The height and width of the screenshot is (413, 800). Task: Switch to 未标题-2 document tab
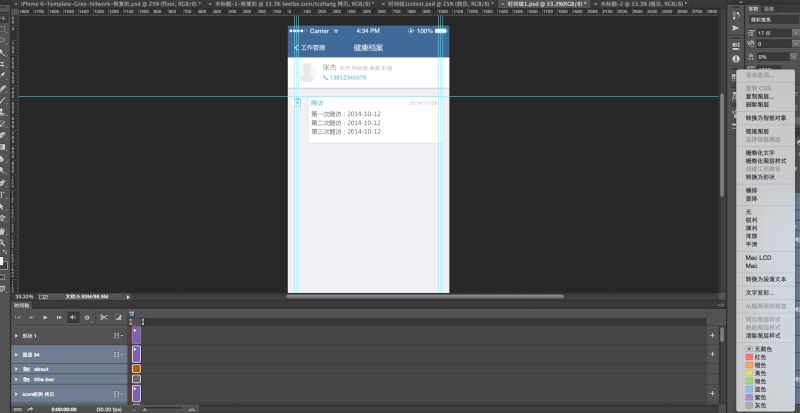[x=646, y=3]
